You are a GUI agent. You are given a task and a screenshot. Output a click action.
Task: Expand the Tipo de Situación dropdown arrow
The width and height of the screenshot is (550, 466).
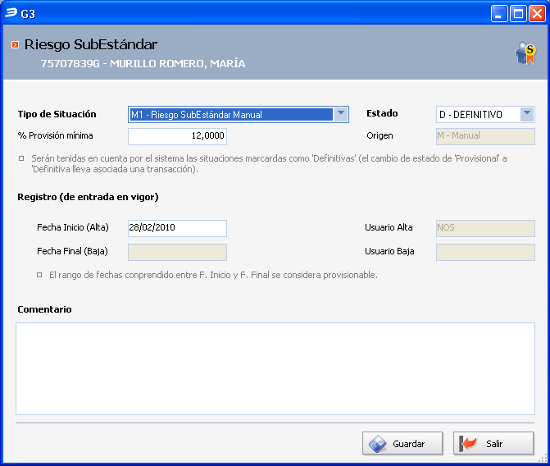(341, 114)
